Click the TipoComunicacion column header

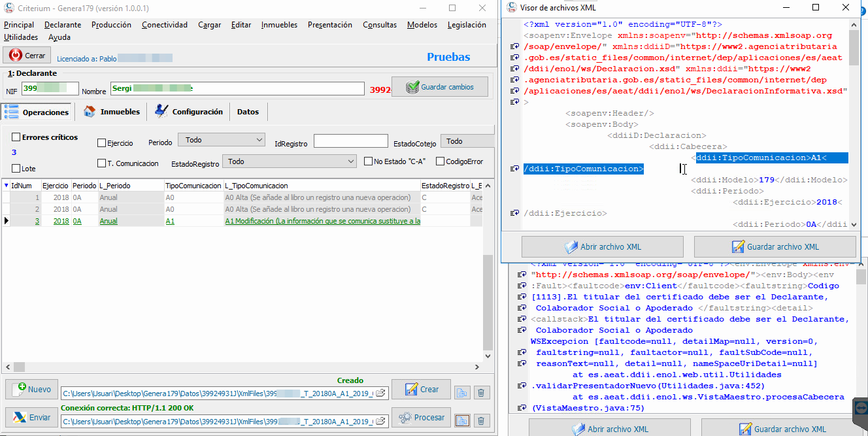click(x=193, y=186)
